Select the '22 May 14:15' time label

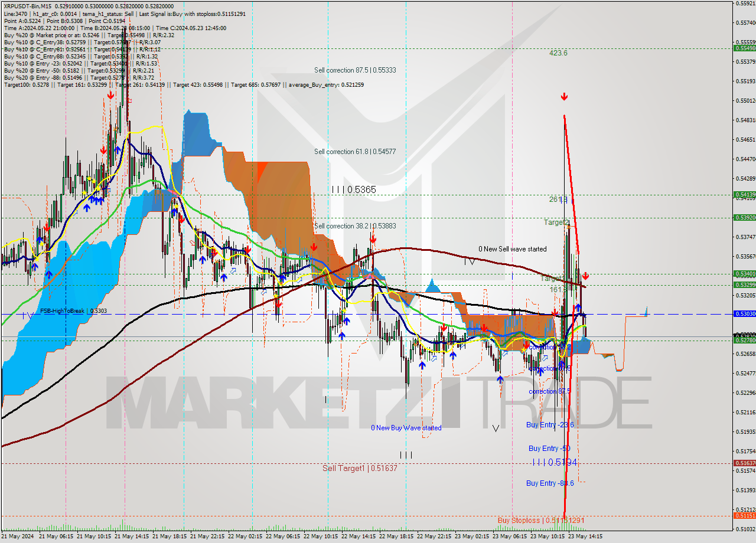(x=359, y=537)
